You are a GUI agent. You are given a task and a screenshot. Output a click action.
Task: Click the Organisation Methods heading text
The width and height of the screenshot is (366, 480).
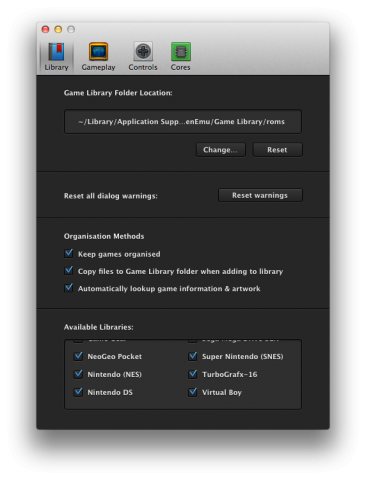[104, 236]
